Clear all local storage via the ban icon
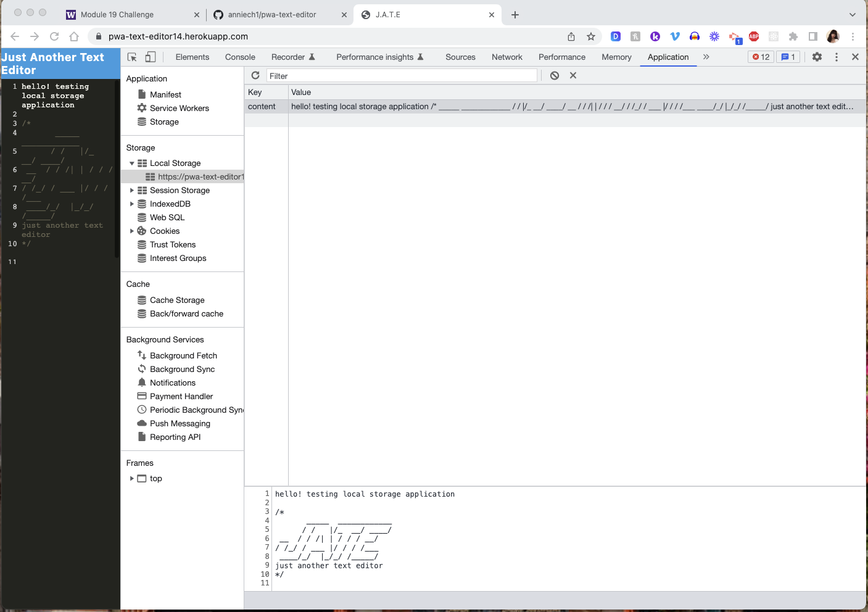The height and width of the screenshot is (612, 868). [554, 75]
